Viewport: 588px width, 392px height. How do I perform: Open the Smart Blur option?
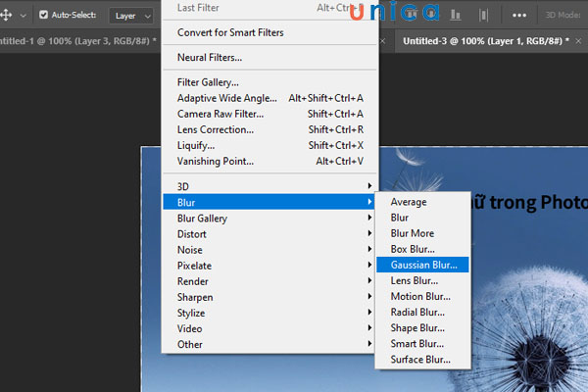422,344
